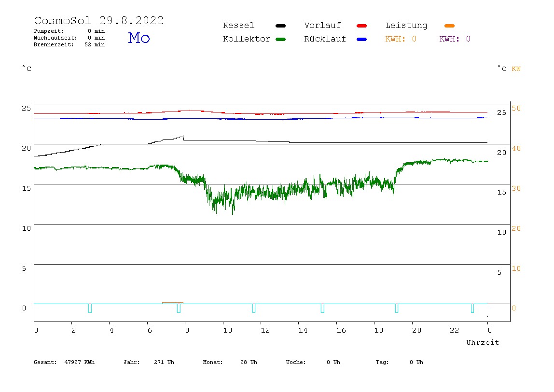Click the "Jahr:" footer label
The height and width of the screenshot is (392, 554).
[x=132, y=362]
